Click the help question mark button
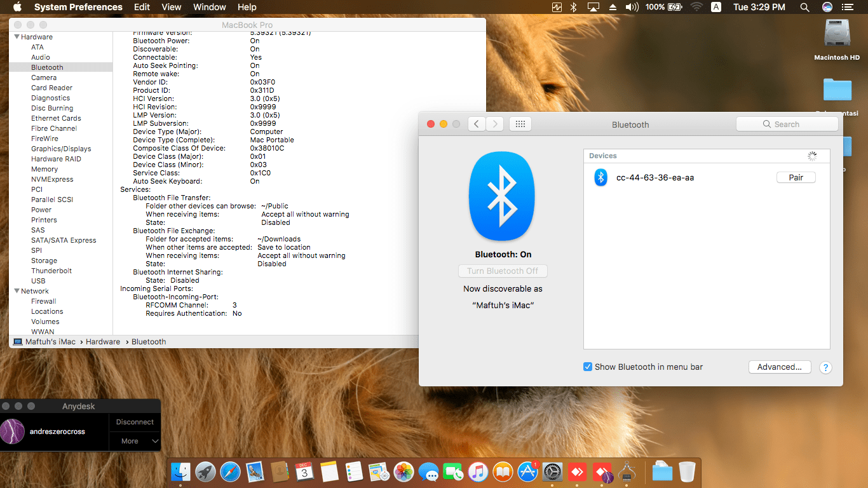The height and width of the screenshot is (488, 868). (825, 367)
